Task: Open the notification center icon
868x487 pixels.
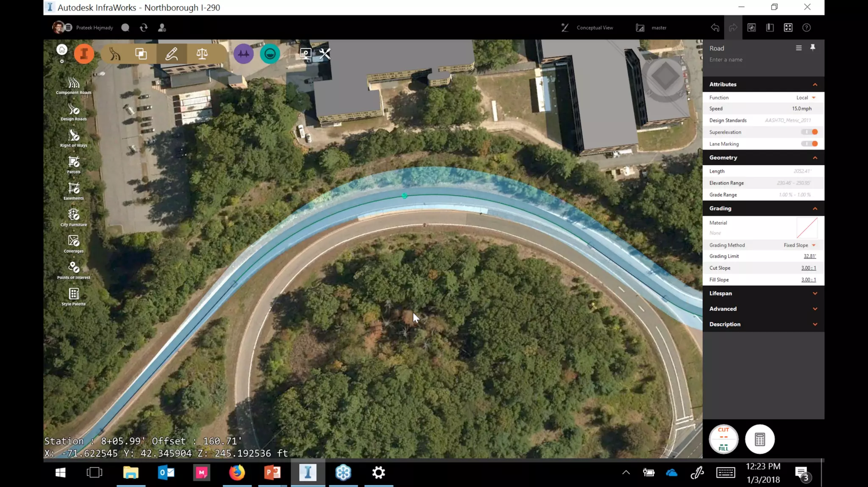Action: tap(802, 473)
